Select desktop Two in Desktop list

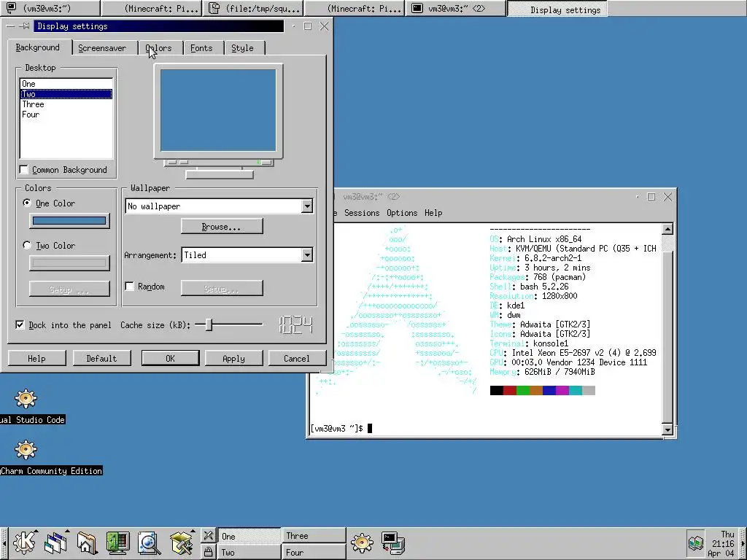pos(66,94)
